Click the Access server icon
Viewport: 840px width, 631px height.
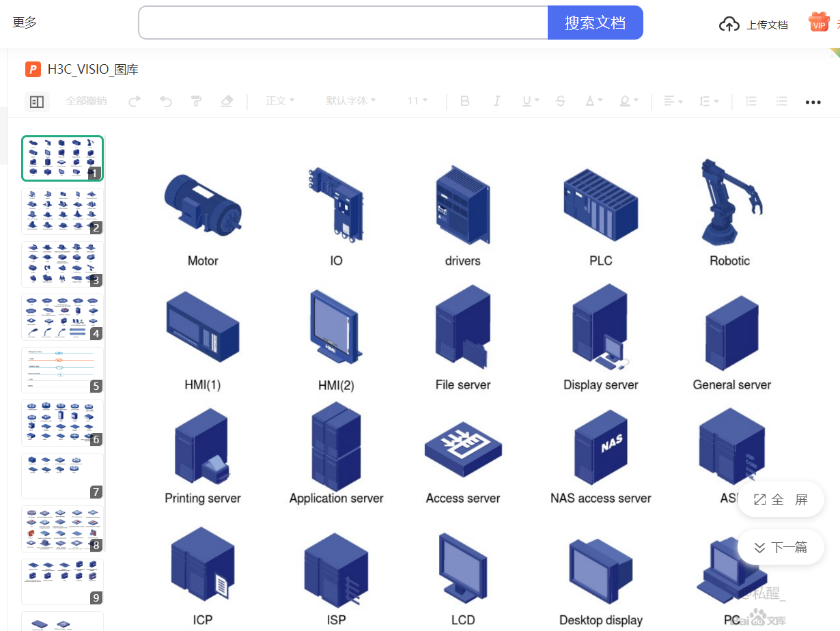coord(463,449)
